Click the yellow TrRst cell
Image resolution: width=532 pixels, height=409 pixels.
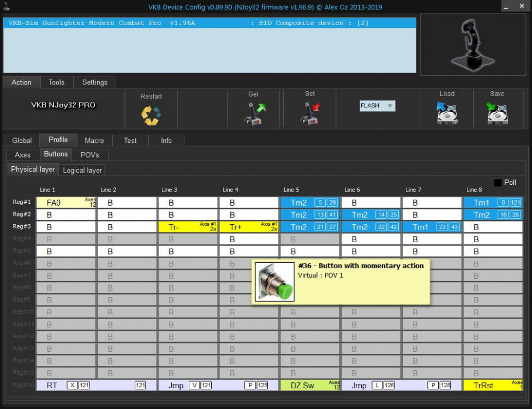pyautogui.click(x=493, y=386)
